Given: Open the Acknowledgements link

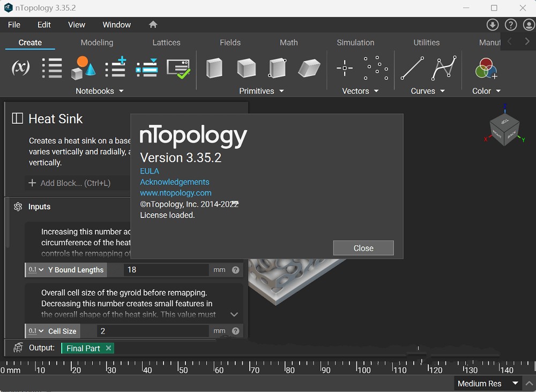Looking at the screenshot, I should [174, 182].
